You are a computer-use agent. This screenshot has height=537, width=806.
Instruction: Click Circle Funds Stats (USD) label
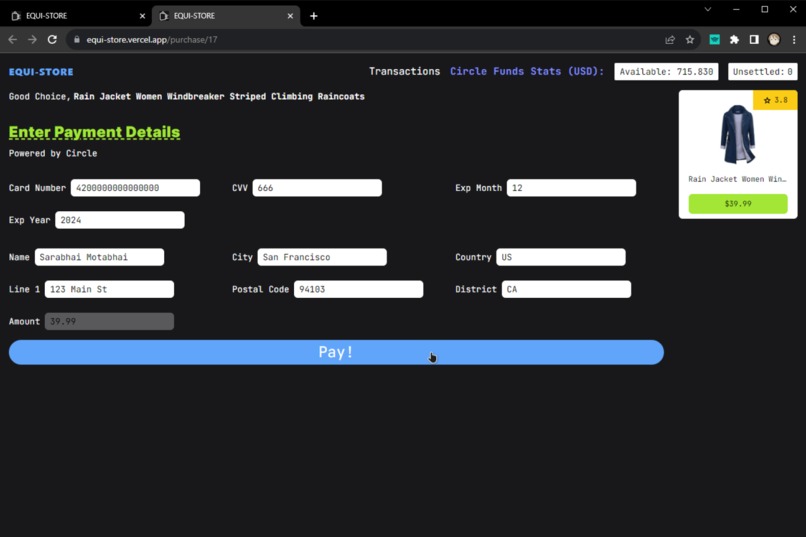click(x=527, y=71)
